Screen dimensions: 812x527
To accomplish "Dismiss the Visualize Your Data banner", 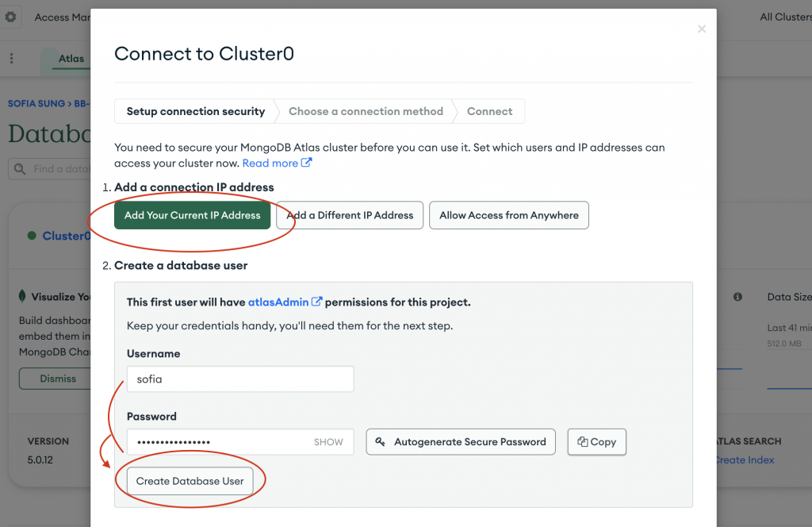I will (58, 379).
